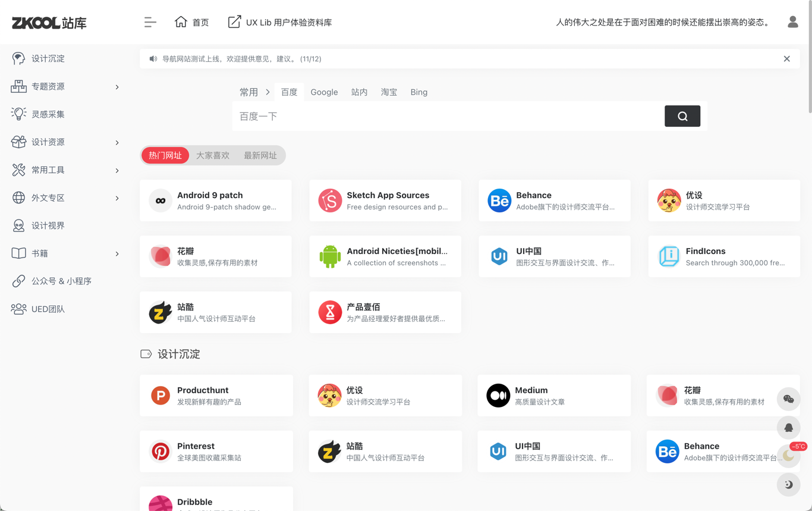Click the announcement speaker icon
The width and height of the screenshot is (812, 511).
(x=153, y=59)
